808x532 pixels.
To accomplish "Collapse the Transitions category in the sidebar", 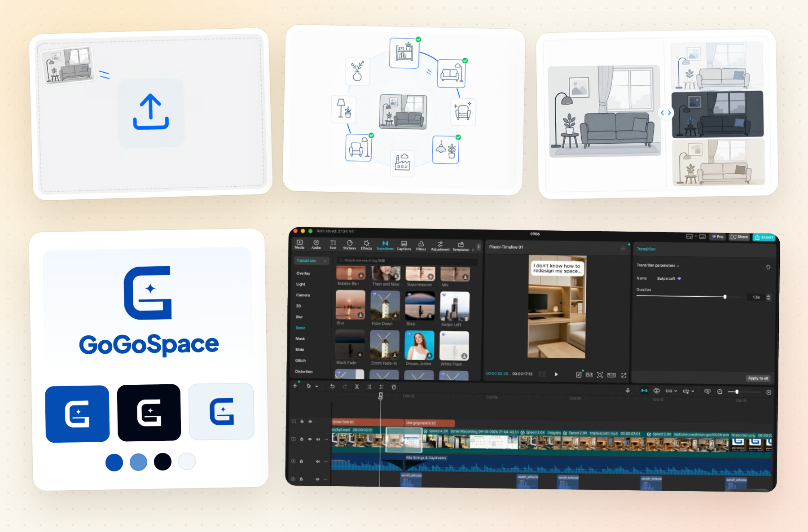I will (325, 261).
